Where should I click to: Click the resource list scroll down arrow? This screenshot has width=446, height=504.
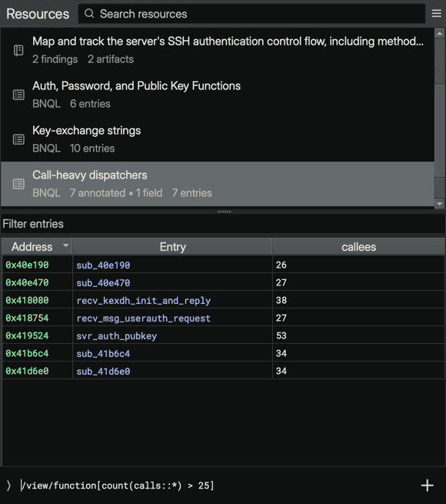pyautogui.click(x=439, y=203)
